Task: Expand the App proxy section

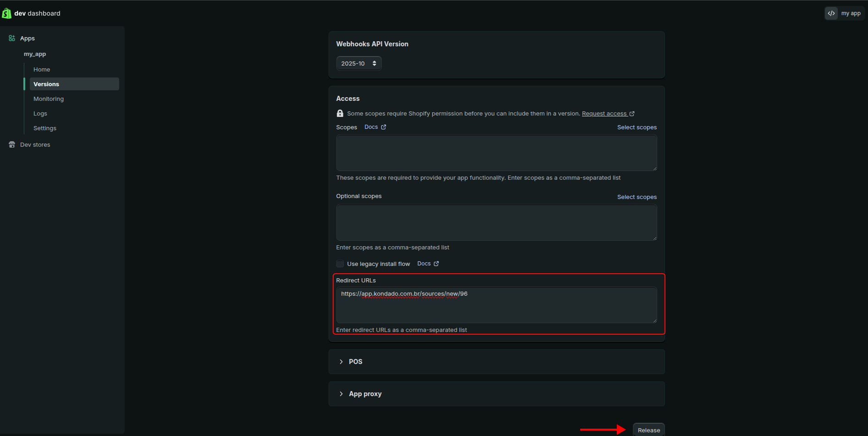Action: click(x=364, y=393)
